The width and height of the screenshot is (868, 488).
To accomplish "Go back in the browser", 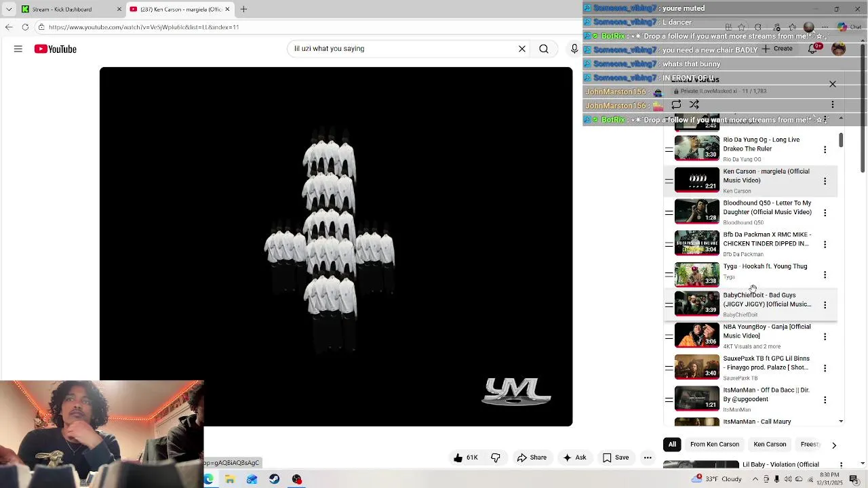I will click(x=9, y=27).
